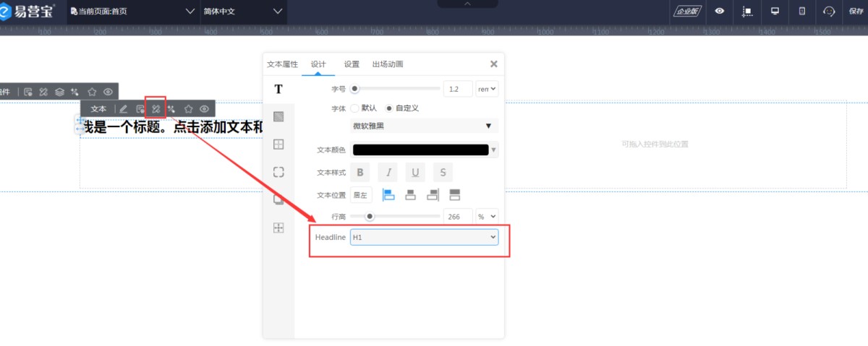Click the magic wand icon in 文本 toolbar
This screenshot has width=868, height=346.
(171, 109)
